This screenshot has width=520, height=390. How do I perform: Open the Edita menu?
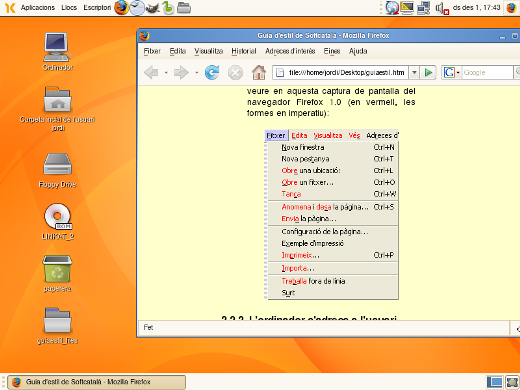tap(177, 51)
